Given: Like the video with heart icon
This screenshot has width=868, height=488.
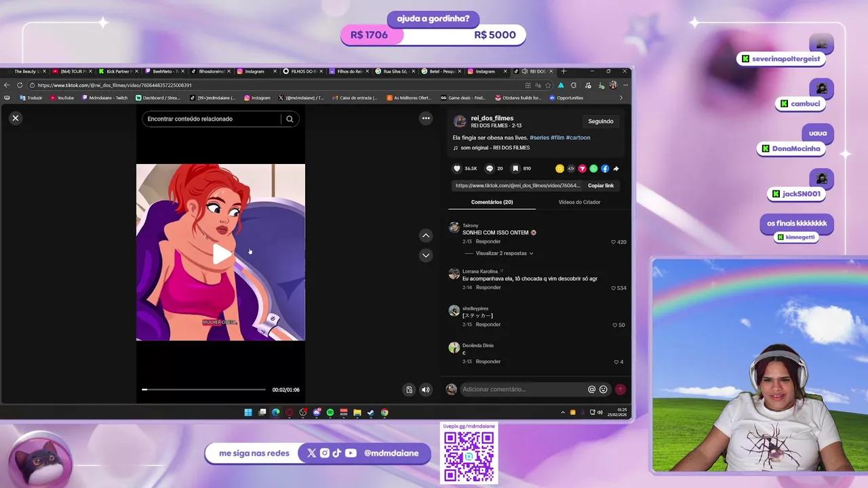Looking at the screenshot, I should (457, 168).
